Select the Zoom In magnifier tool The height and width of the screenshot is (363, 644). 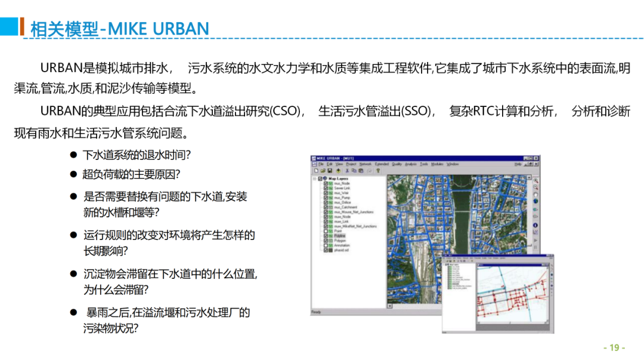535,181
